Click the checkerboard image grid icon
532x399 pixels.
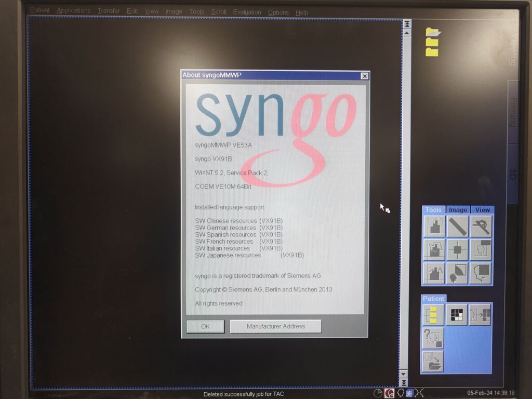(x=457, y=315)
